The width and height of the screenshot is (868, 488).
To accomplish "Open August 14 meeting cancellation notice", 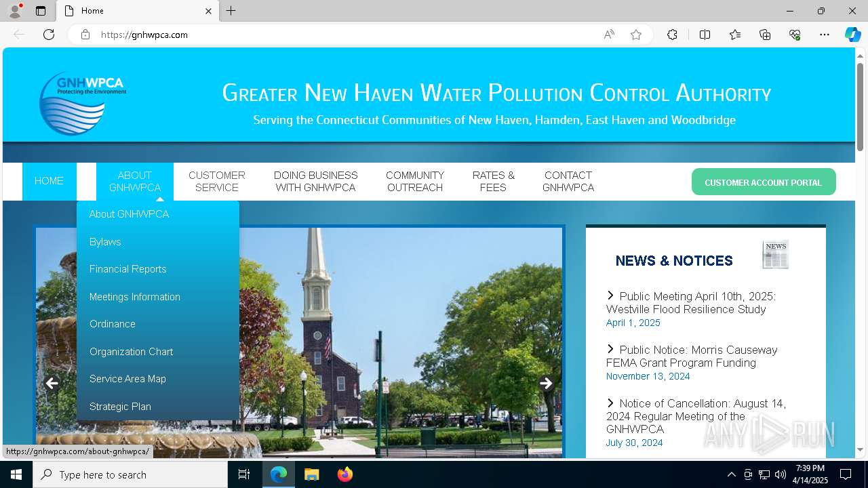I will [696, 416].
